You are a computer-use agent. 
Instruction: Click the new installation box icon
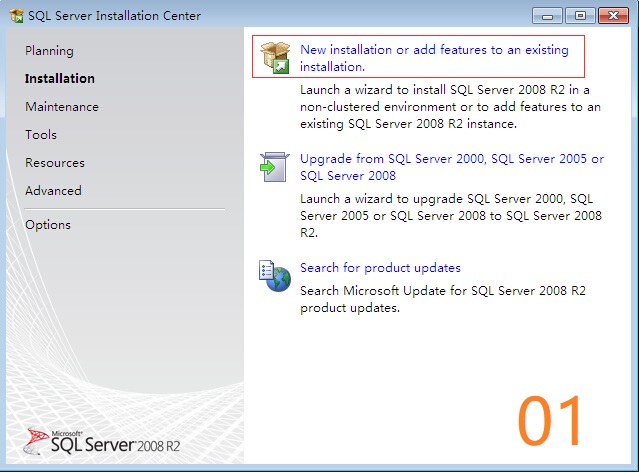coord(275,58)
